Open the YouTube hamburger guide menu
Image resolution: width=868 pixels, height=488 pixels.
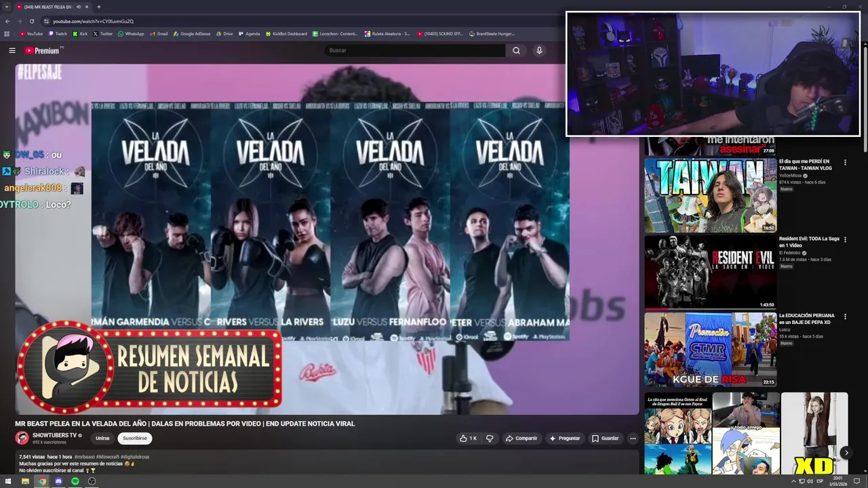[12, 50]
